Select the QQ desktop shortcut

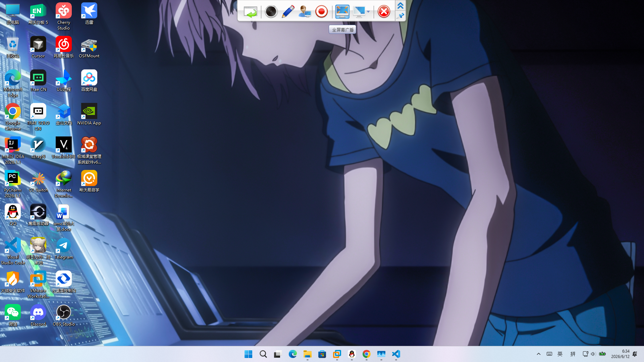tap(13, 215)
